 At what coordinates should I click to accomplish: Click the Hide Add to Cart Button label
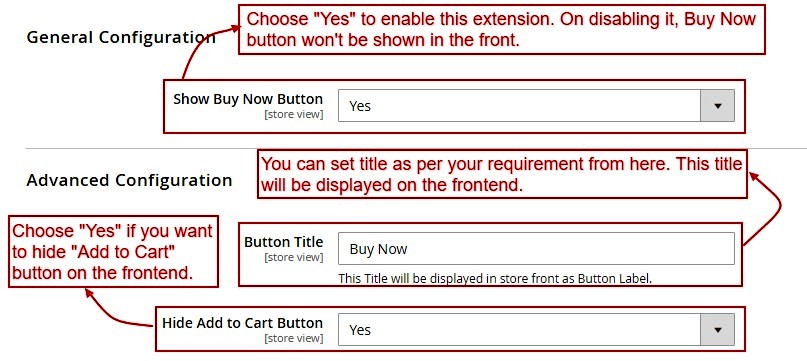(x=242, y=323)
